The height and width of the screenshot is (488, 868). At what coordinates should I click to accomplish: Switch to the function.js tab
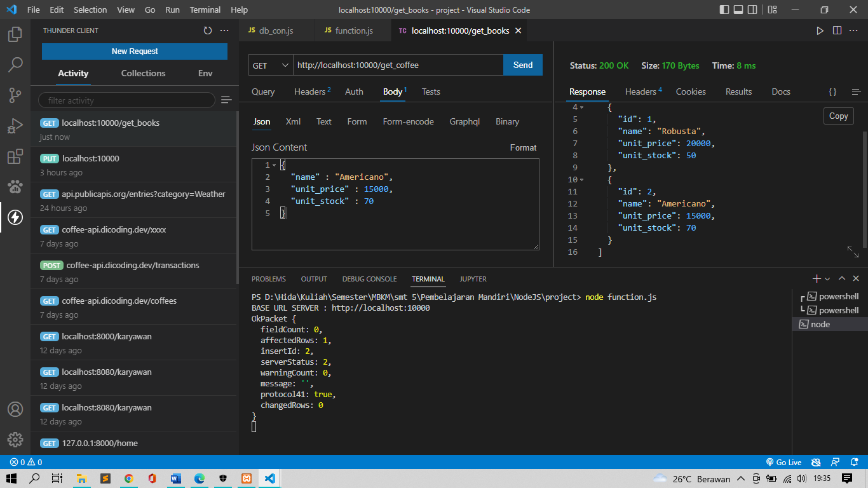click(x=353, y=30)
